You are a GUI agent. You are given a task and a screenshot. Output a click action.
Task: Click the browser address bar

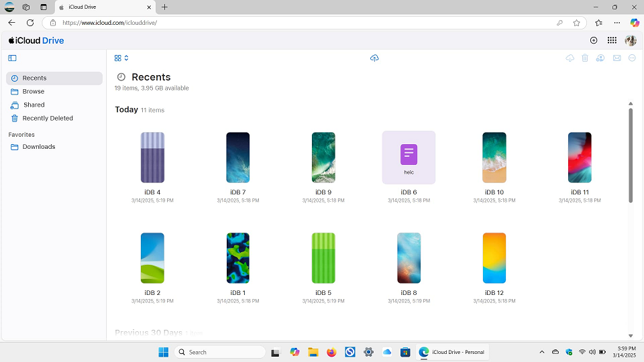tap(302, 22)
